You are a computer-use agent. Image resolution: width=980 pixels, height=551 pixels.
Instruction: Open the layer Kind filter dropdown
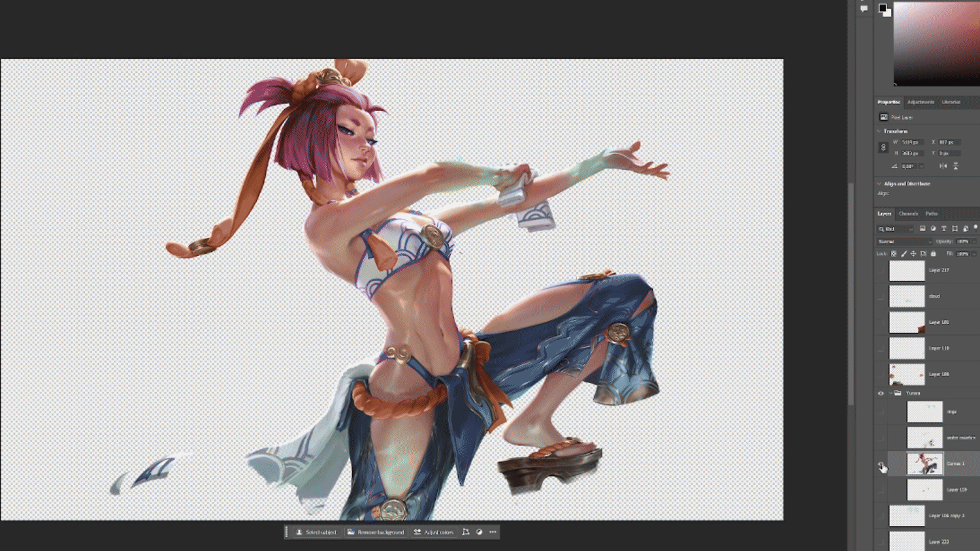[x=896, y=229]
